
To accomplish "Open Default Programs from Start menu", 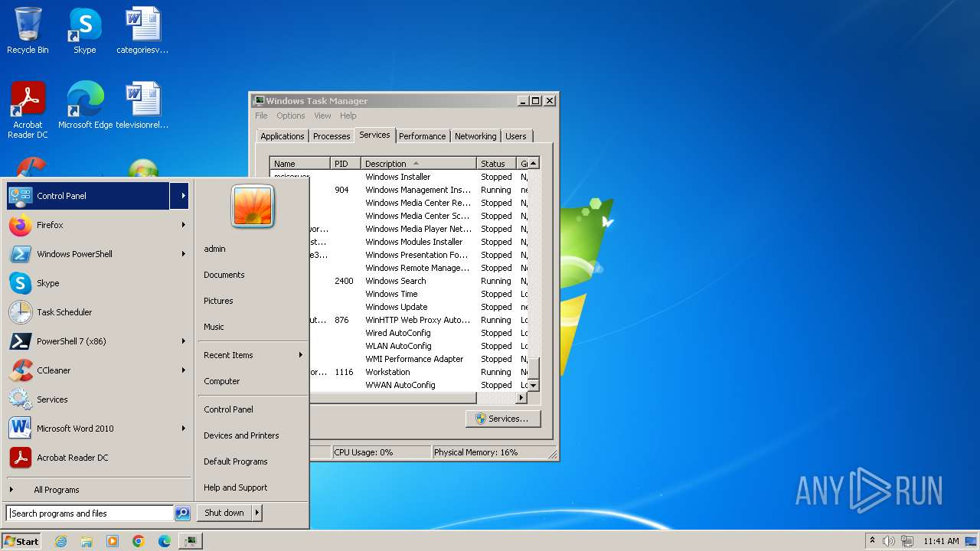I will [236, 461].
